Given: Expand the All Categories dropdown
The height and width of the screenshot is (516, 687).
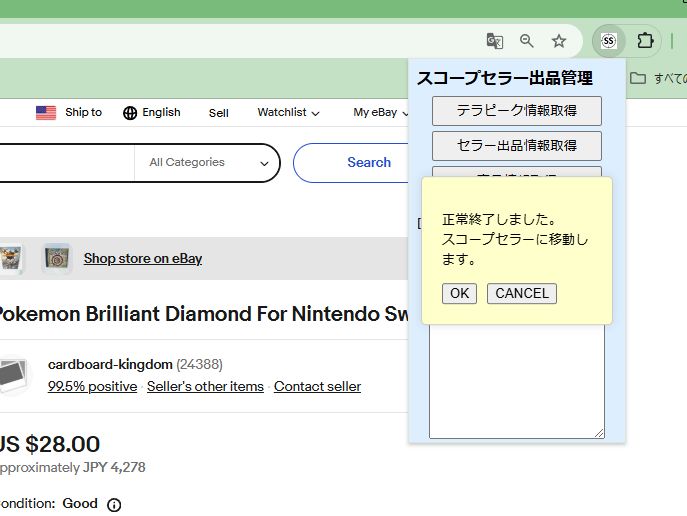Looking at the screenshot, I should pyautogui.click(x=208, y=163).
